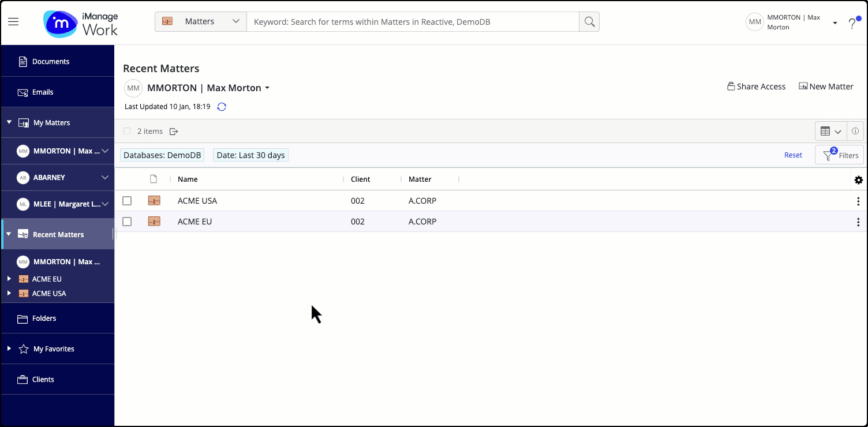Toggle the select-all items checkbox

point(127,132)
